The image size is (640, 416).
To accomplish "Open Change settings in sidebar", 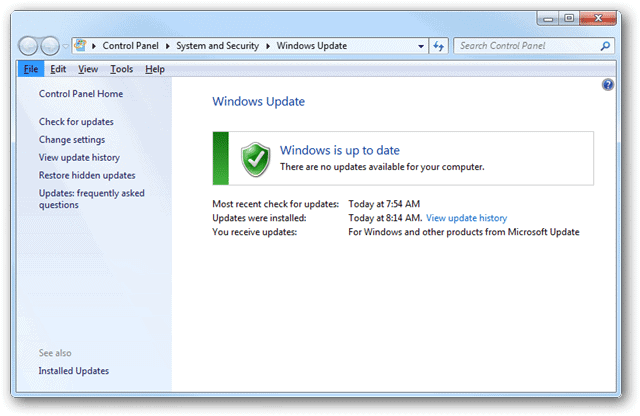I will pyautogui.click(x=72, y=140).
